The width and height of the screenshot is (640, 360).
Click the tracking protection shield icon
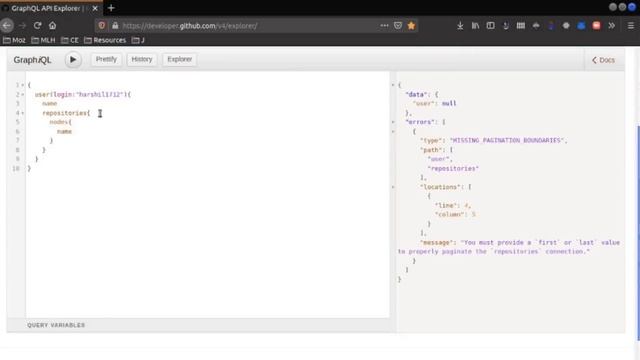(102, 25)
